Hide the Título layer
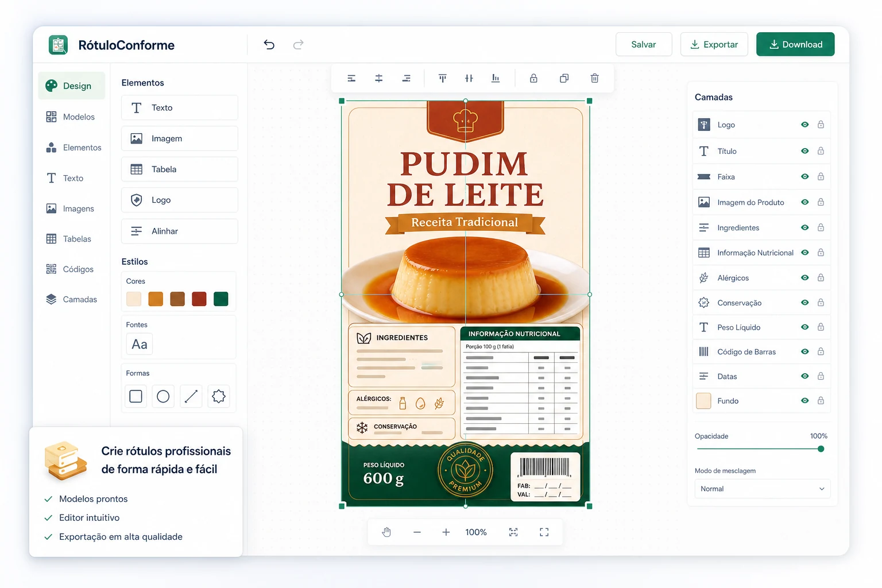The width and height of the screenshot is (882, 588). (x=805, y=151)
